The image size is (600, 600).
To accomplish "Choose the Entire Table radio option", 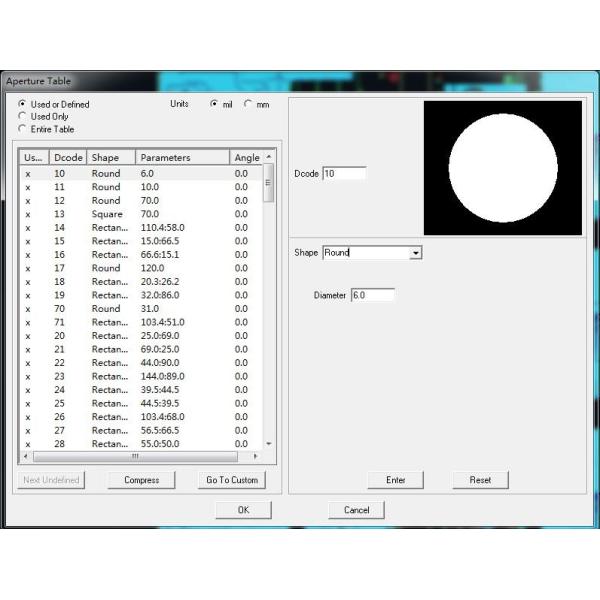I will (23, 129).
